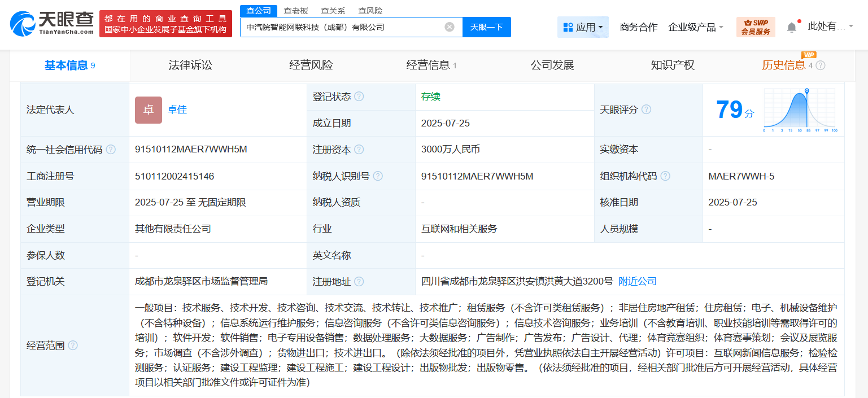The height and width of the screenshot is (398, 868).
Task: Switch to 法律诉讼 tab
Action: 190,65
